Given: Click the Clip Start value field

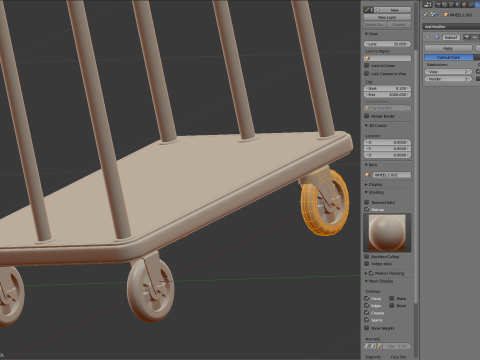Looking at the screenshot, I should click(x=387, y=88).
